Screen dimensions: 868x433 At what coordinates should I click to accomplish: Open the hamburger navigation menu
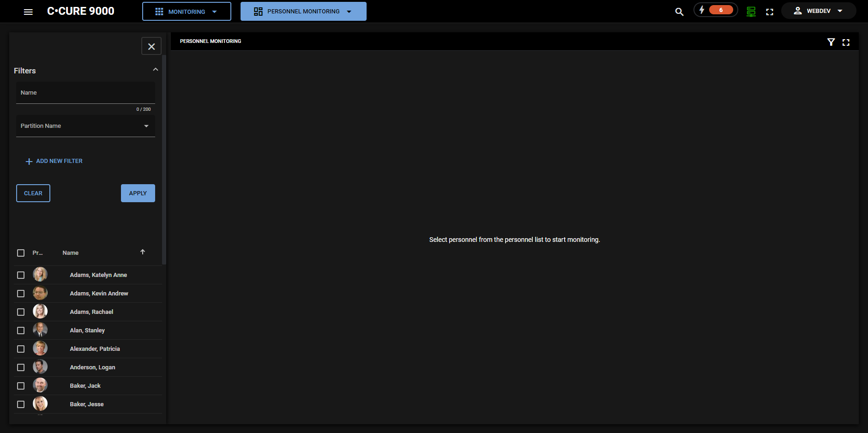pos(28,12)
